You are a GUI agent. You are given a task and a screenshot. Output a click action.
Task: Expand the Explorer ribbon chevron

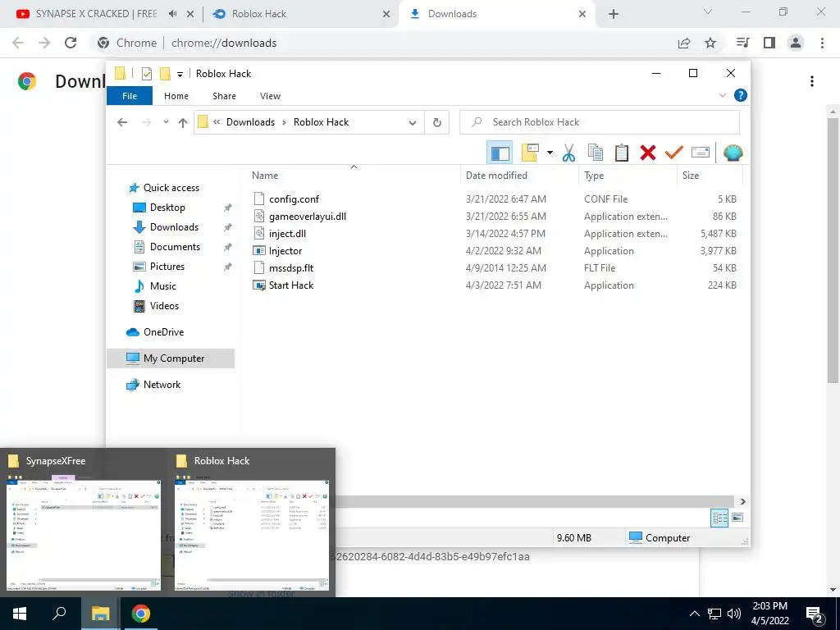[722, 95]
